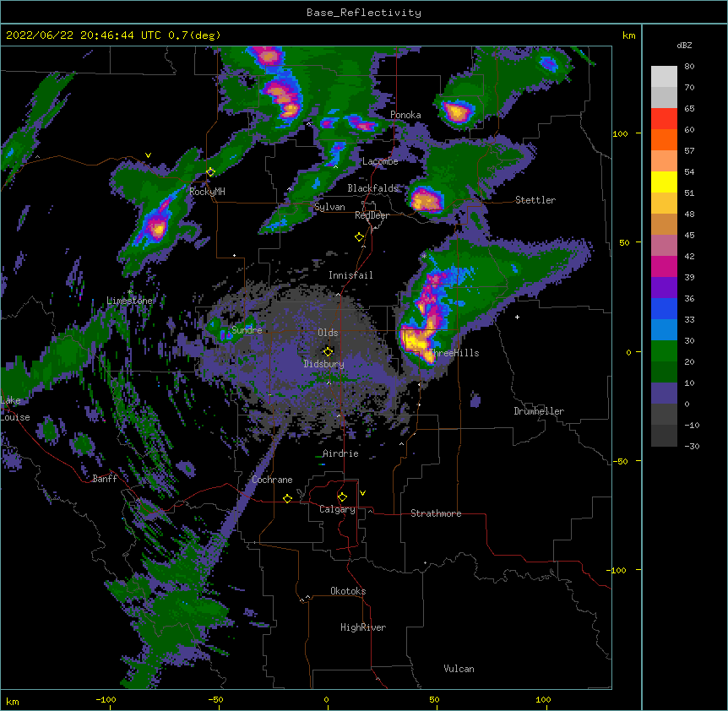This screenshot has height=711, width=728.
Task: Click the Calgary city label
Action: [337, 509]
